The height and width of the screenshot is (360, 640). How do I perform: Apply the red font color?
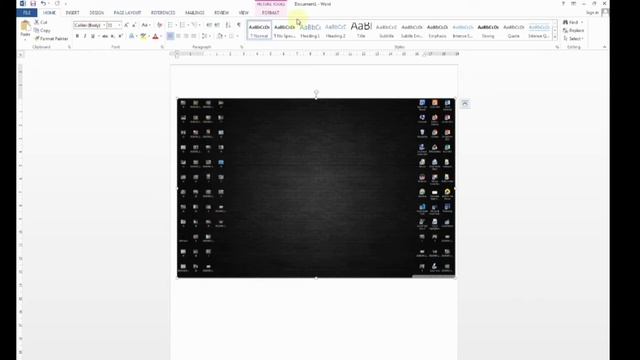[x=156, y=36]
